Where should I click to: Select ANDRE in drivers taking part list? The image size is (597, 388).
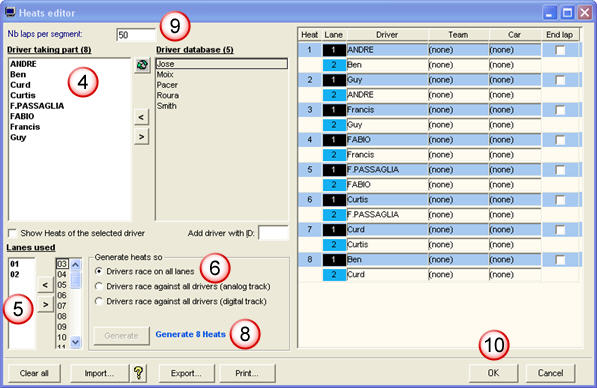pyautogui.click(x=23, y=64)
